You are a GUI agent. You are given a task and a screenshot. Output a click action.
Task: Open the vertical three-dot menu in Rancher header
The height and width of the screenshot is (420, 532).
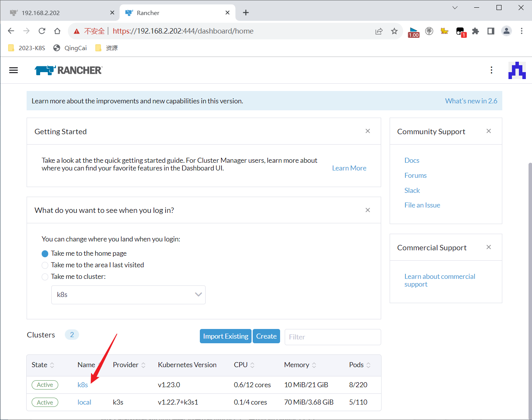[x=491, y=70]
